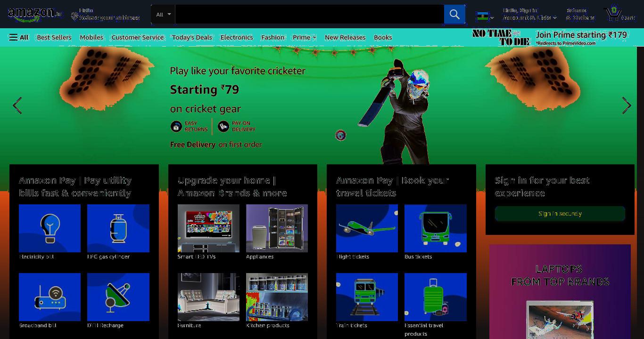Open Books in navigation bar

click(x=383, y=37)
